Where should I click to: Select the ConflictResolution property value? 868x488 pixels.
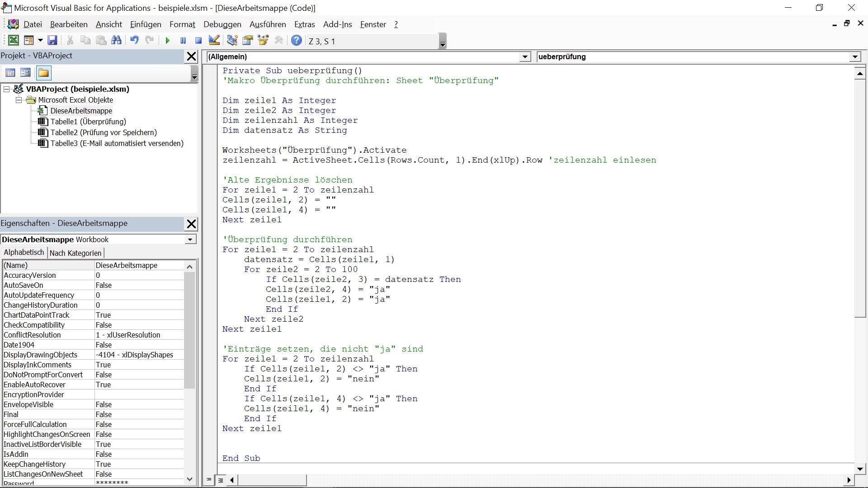(139, 335)
